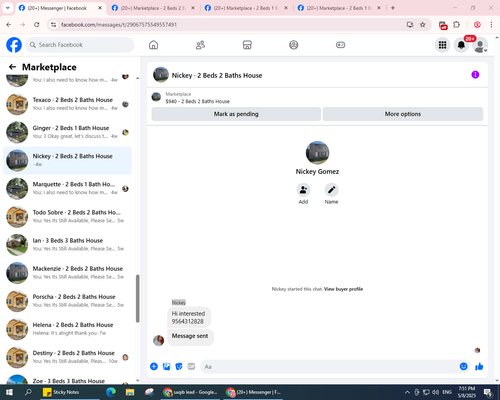Viewport: 500px width, 400px height.
Task: Open Destiny - 2 Beds 2 Baths House chat
Action: (67, 357)
